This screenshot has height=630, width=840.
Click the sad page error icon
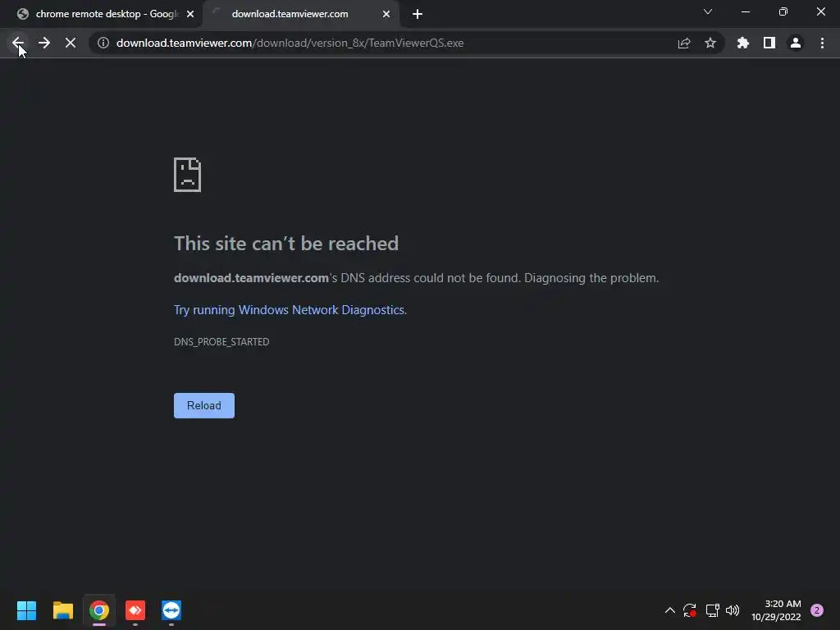pos(188,175)
